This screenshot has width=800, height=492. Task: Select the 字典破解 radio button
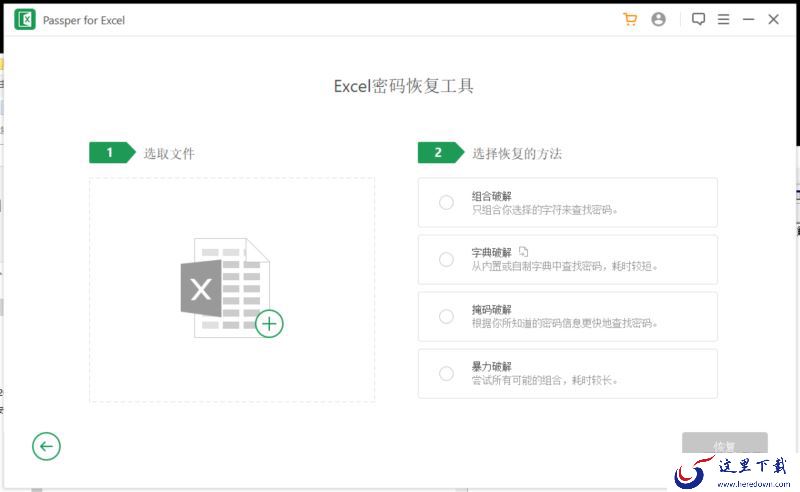click(446, 260)
